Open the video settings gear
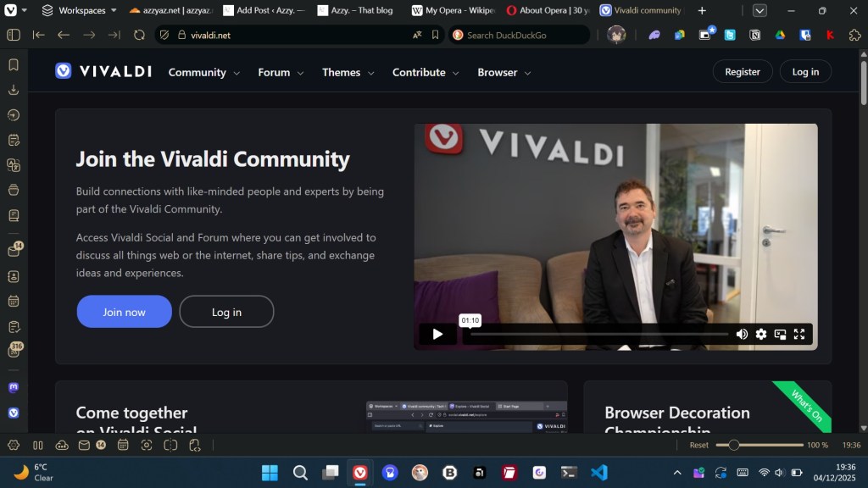Screen dimensions: 868x488 pos(761,334)
